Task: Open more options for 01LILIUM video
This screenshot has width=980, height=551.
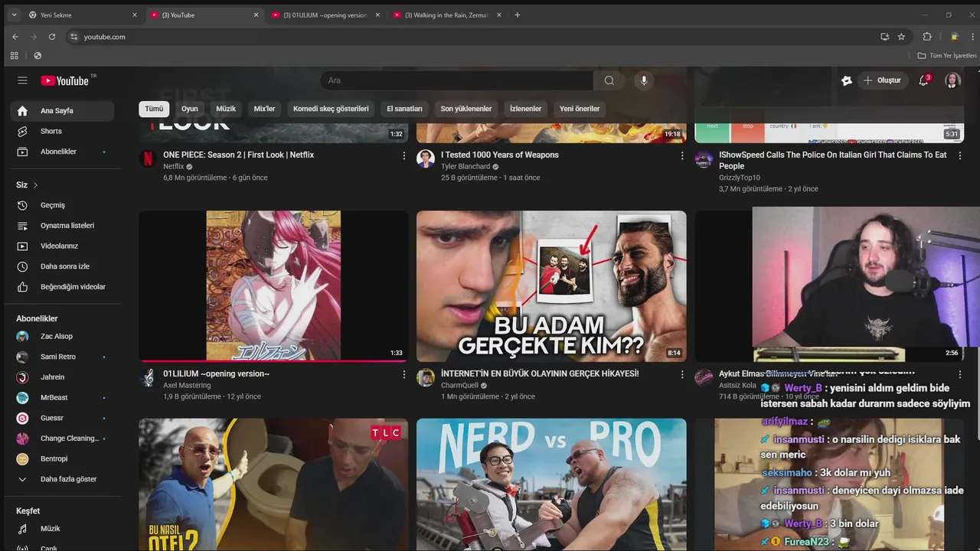Action: click(x=404, y=374)
